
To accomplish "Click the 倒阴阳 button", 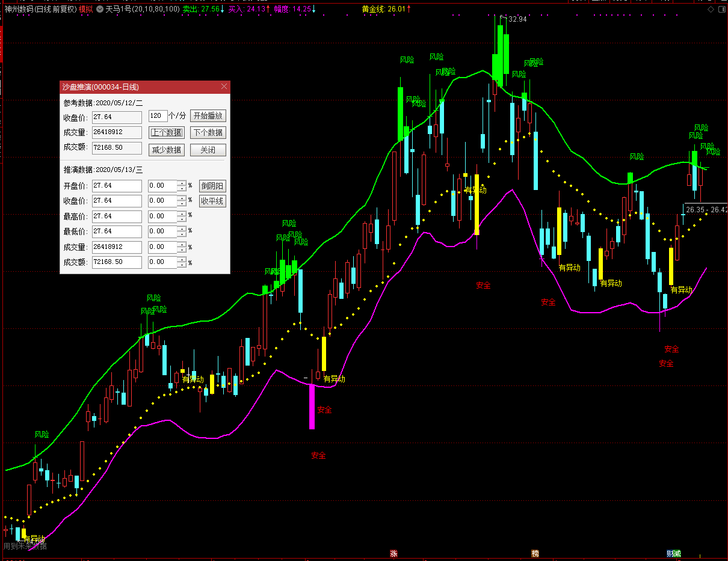I will 212,186.
